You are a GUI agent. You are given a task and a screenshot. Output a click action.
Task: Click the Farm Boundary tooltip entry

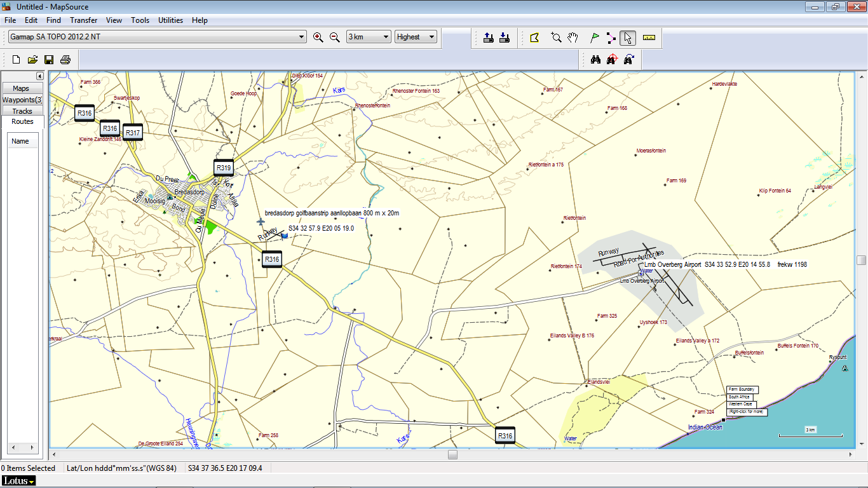tap(741, 390)
